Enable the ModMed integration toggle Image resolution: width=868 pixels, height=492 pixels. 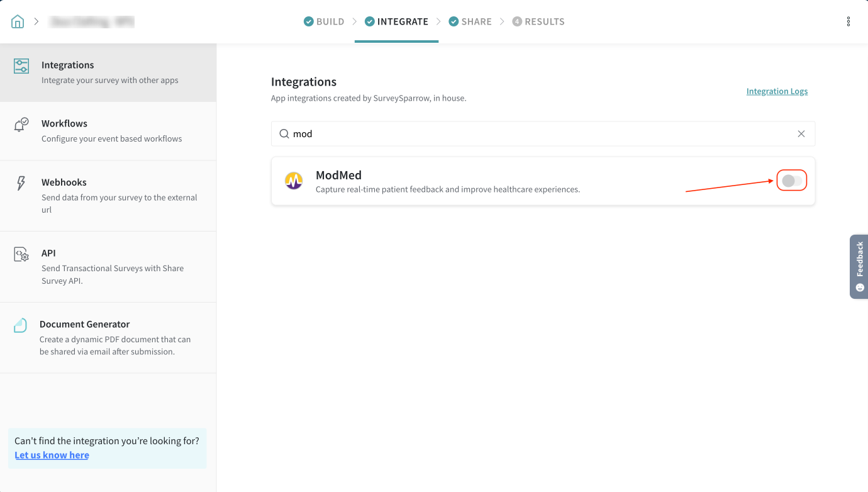tap(791, 181)
